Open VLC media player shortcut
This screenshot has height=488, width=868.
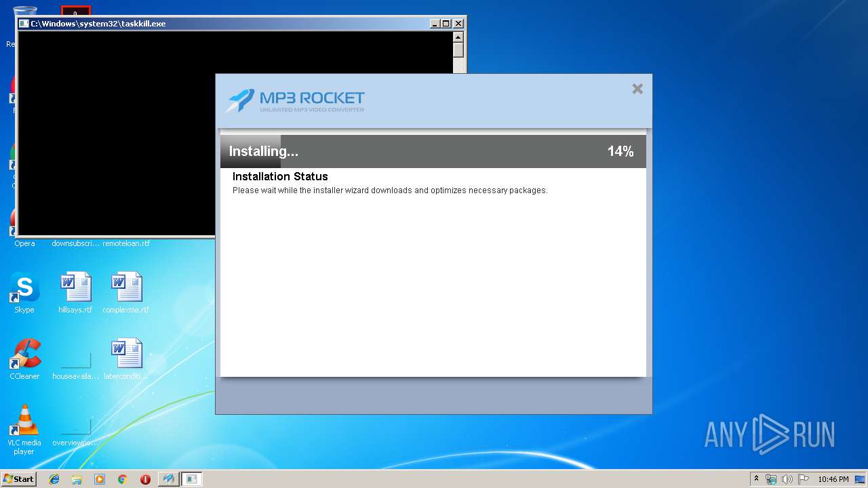[24, 430]
